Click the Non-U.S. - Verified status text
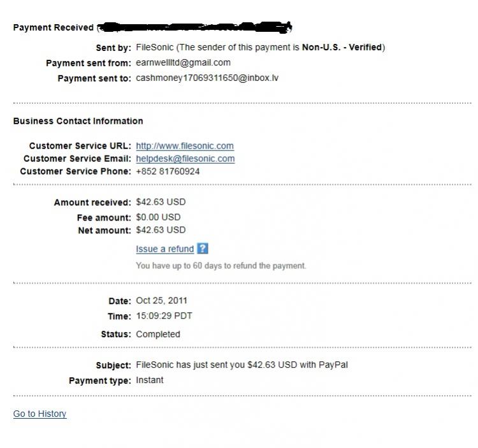 (x=342, y=47)
